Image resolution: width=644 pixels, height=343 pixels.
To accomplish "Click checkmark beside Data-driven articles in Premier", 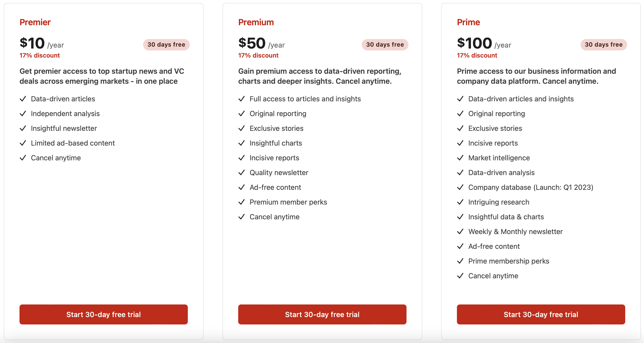I will pyautogui.click(x=23, y=99).
